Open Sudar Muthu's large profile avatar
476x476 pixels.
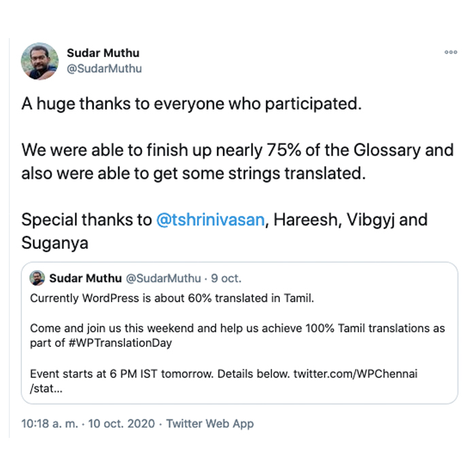pyautogui.click(x=39, y=61)
